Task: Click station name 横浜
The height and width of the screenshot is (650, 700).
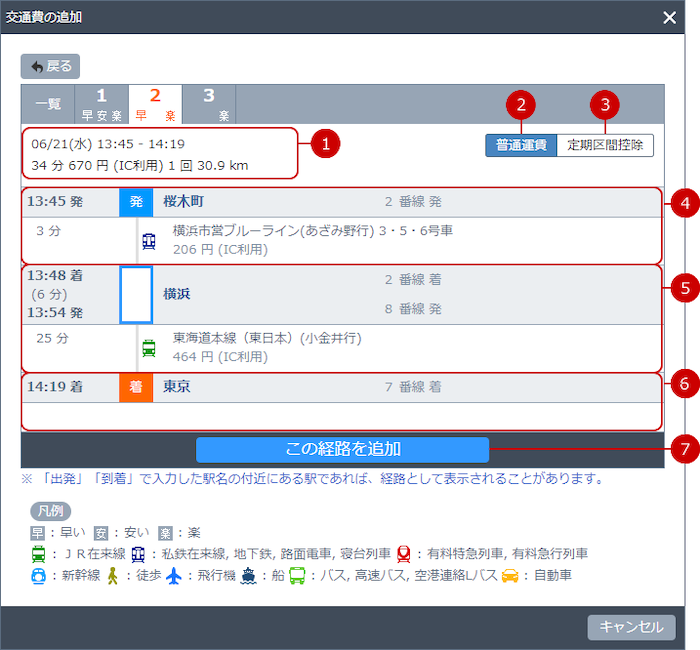Action: coord(177,294)
